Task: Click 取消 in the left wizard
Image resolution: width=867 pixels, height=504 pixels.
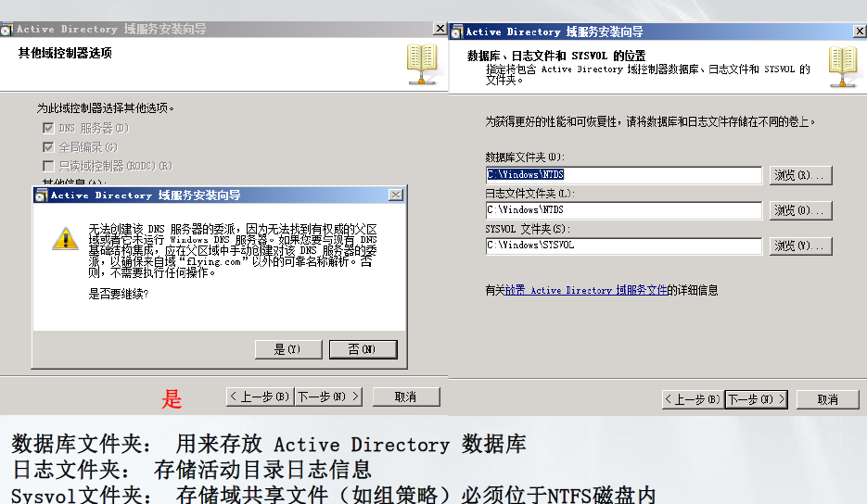Action: (x=406, y=397)
